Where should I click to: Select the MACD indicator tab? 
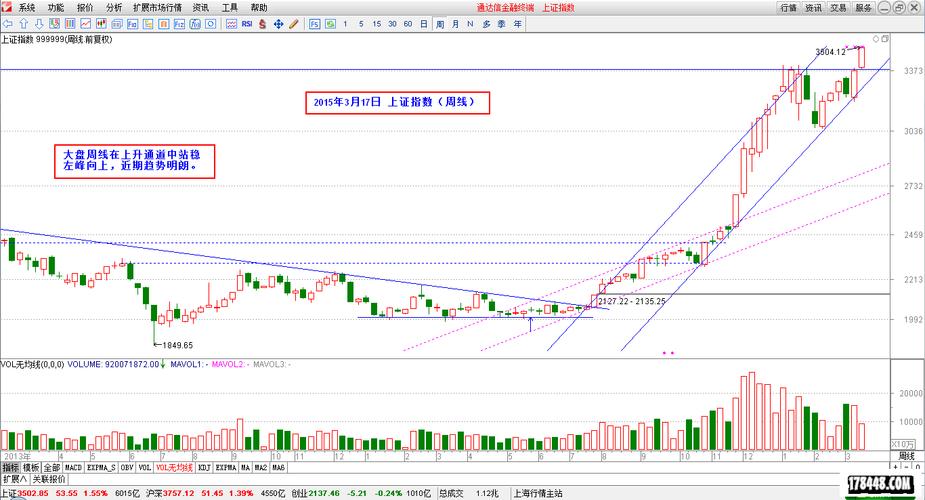point(74,468)
